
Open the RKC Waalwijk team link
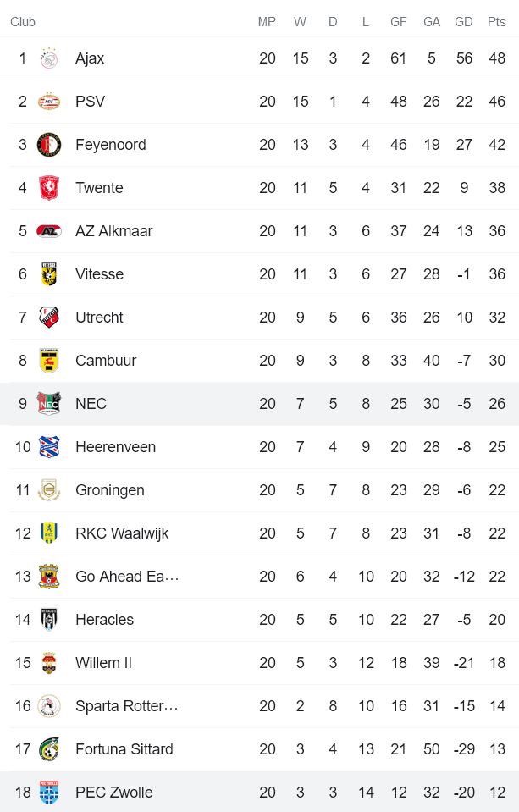122,533
